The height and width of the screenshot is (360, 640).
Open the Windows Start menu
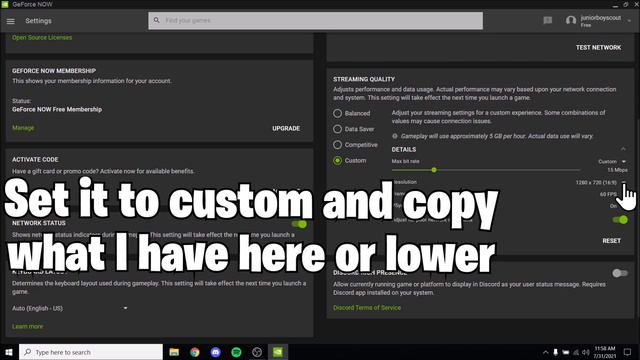coord(9,352)
